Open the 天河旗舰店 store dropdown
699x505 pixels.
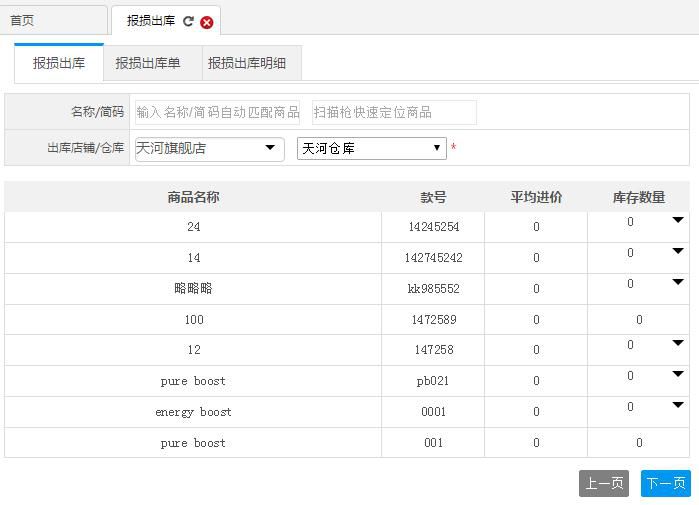[x=209, y=148]
